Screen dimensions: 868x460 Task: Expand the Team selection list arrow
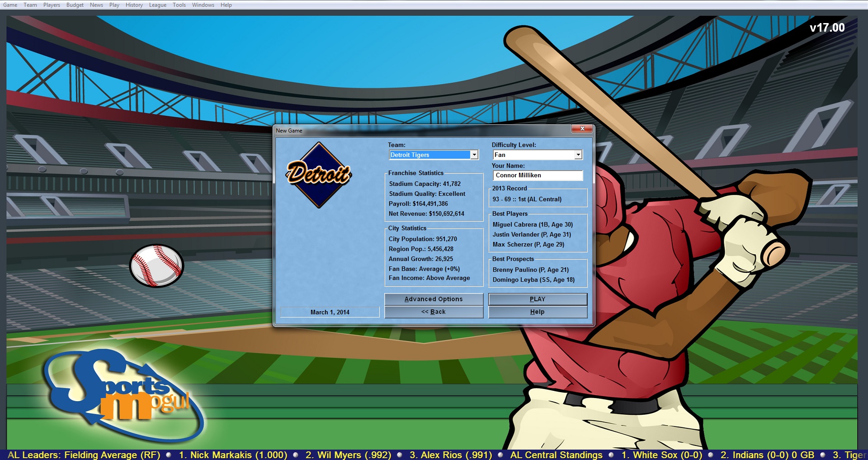point(474,155)
